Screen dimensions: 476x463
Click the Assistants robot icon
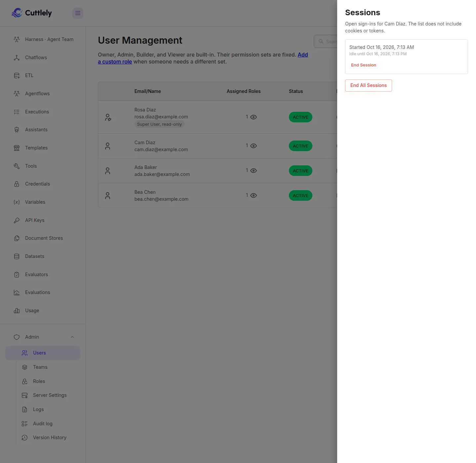17,130
